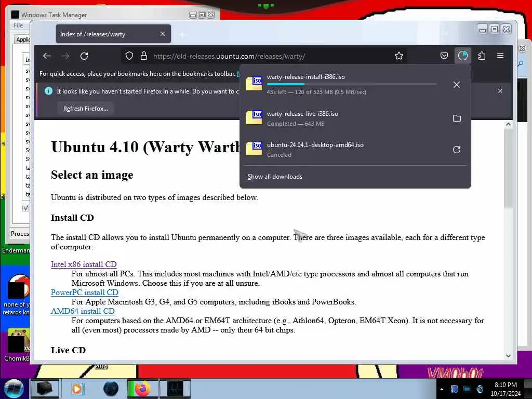Show warty-release-live-i386.iso in its folder

pos(457,118)
